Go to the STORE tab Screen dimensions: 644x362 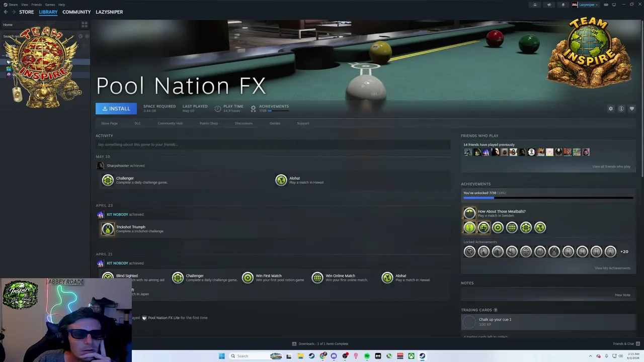[x=27, y=12]
